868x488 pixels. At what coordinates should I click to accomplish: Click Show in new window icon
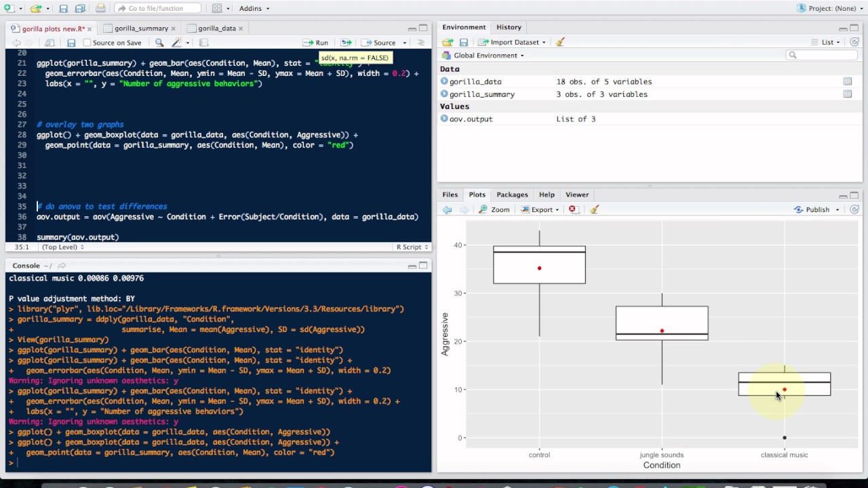point(49,43)
